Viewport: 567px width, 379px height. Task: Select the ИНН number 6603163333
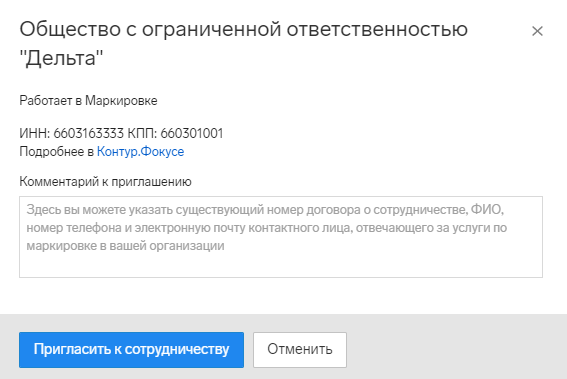pyautogui.click(x=89, y=133)
